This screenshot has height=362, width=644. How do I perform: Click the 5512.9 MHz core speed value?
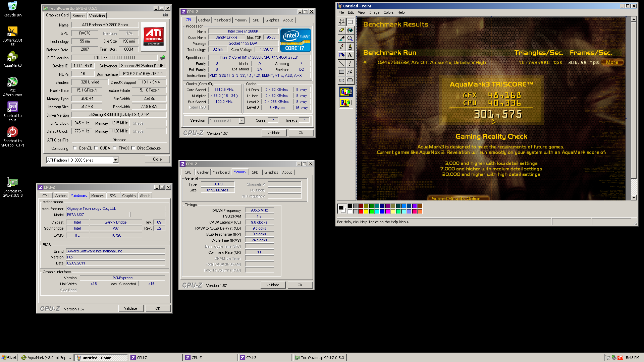click(x=224, y=90)
